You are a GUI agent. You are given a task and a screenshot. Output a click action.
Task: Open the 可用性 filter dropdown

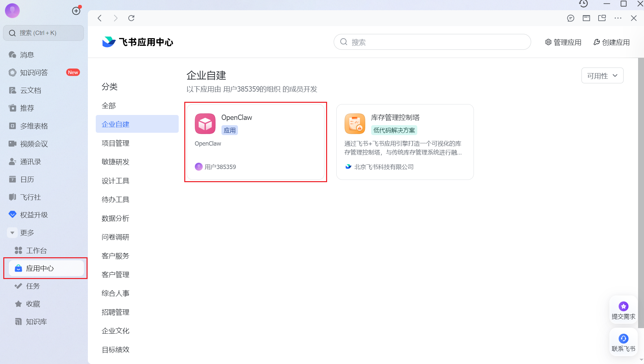[x=602, y=75]
